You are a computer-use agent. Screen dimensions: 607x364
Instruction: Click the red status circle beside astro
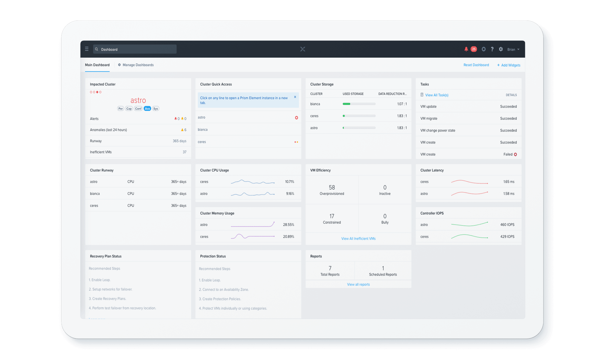297,118
